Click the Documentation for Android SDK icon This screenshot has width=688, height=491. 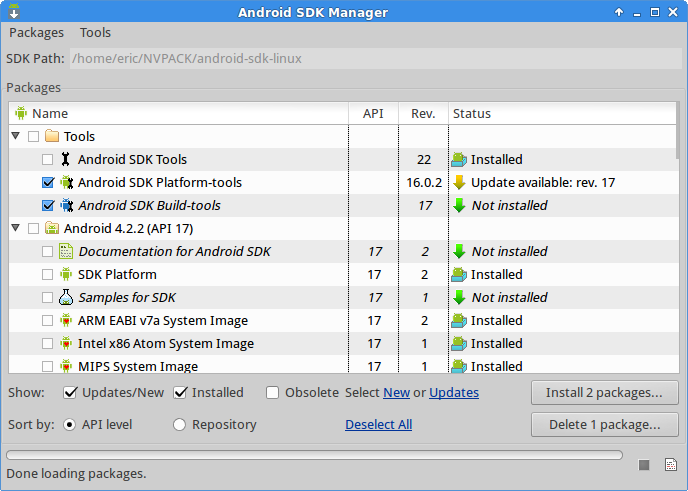click(66, 251)
